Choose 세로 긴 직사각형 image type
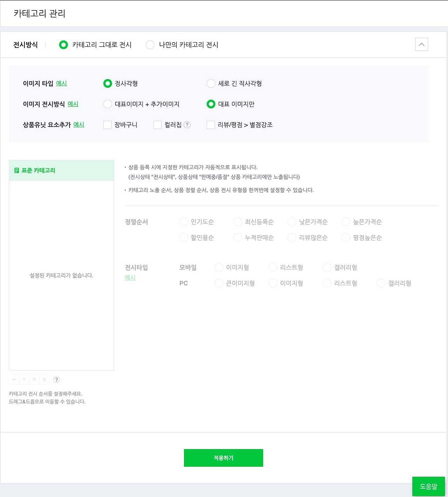The image size is (448, 497). (x=211, y=84)
